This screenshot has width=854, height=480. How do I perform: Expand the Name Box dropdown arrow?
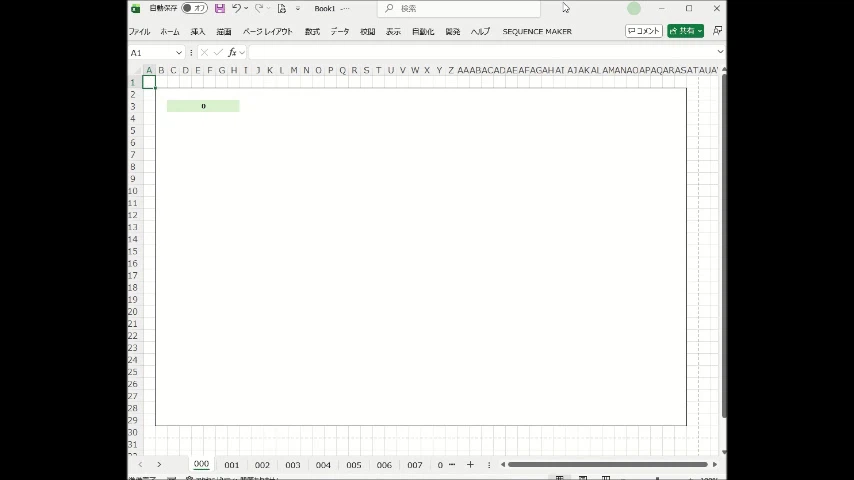click(179, 53)
